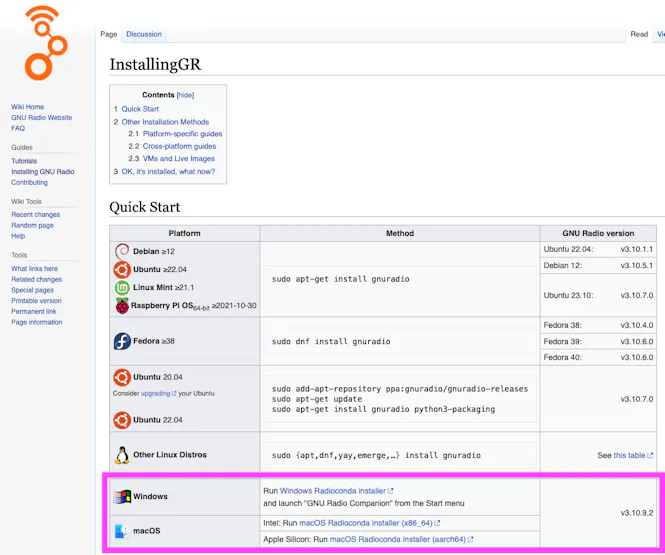This screenshot has height=555, width=665.
Task: Go to Recent changes page
Action: [35, 215]
